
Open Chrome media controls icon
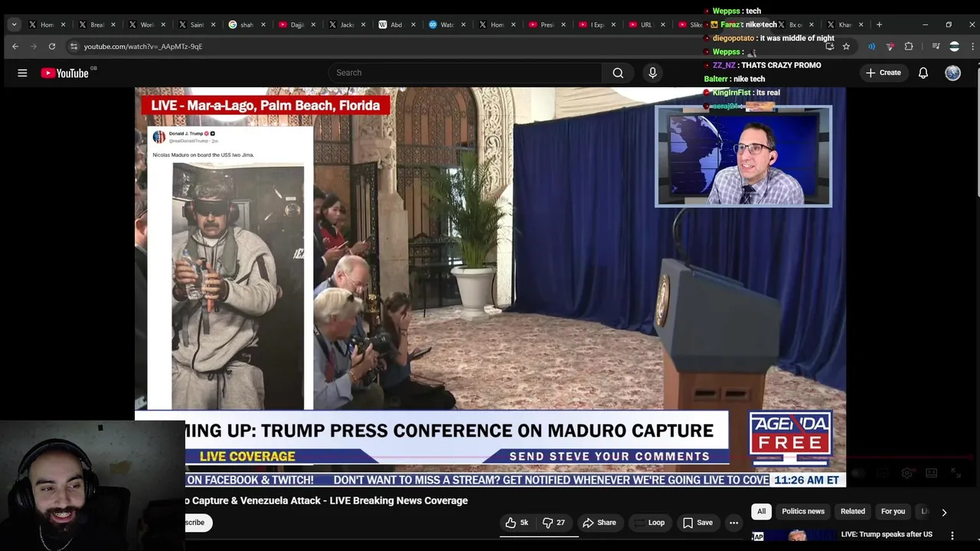pyautogui.click(x=936, y=47)
